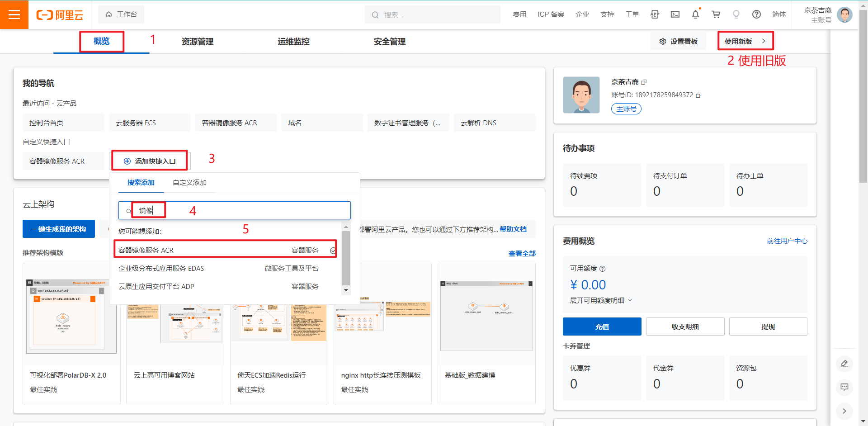Switch to the 运维监控 tab

pos(293,42)
